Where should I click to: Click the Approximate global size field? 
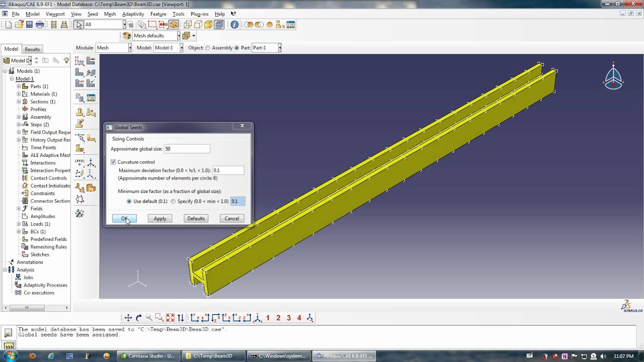pyautogui.click(x=187, y=149)
